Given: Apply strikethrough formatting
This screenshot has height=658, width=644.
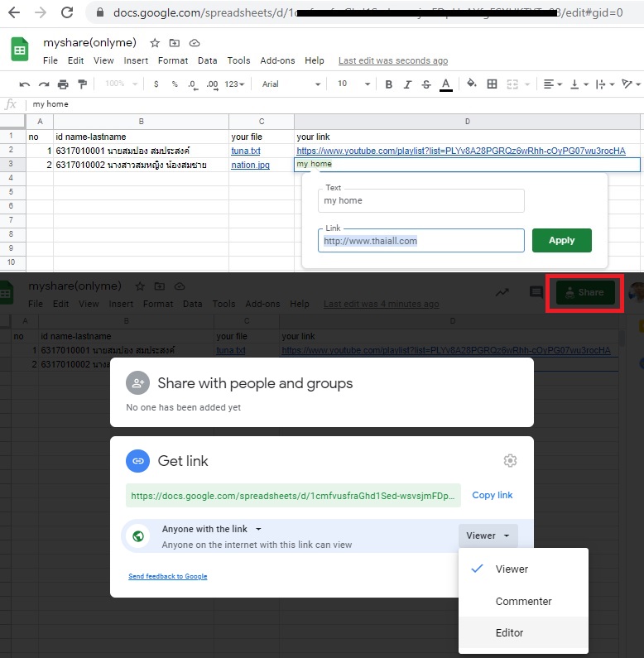Looking at the screenshot, I should tap(426, 84).
